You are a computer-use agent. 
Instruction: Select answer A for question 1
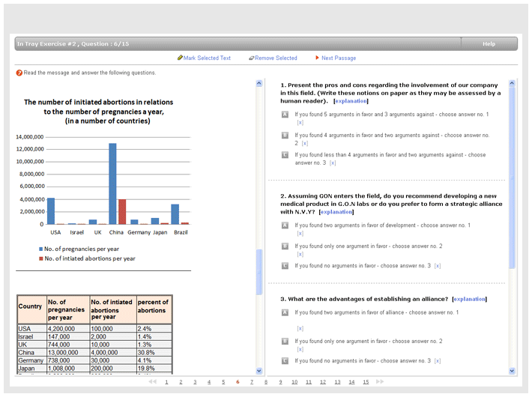click(285, 115)
